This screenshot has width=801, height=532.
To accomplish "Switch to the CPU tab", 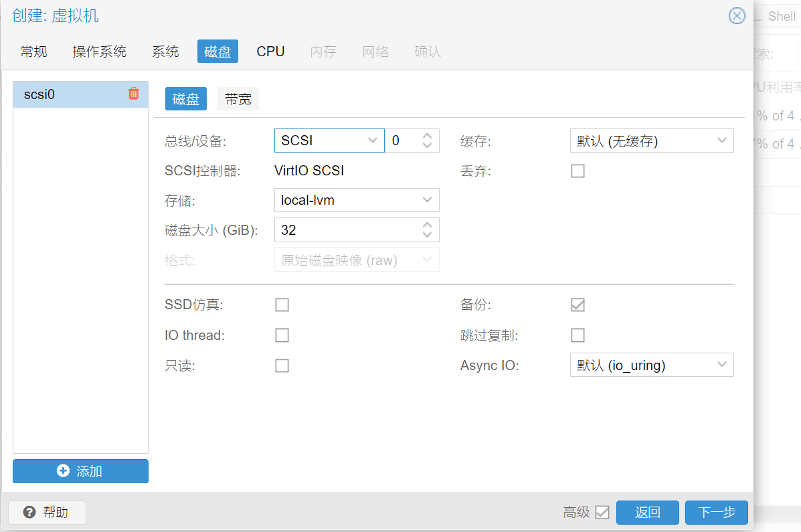I will click(270, 52).
